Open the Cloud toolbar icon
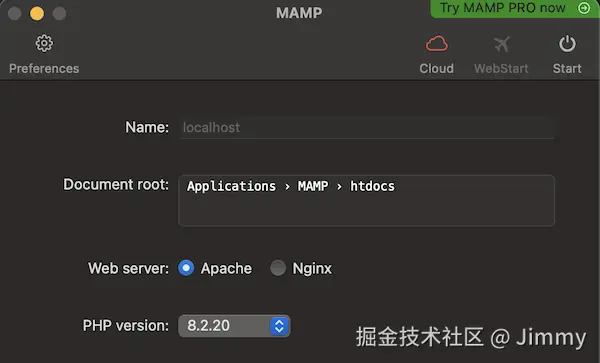Screen dimensions: 600x363 tap(437, 44)
